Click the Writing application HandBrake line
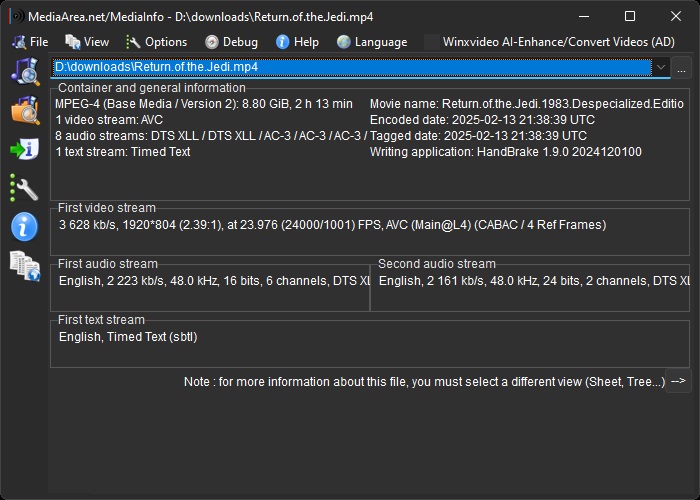The height and width of the screenshot is (500, 700). pos(505,152)
